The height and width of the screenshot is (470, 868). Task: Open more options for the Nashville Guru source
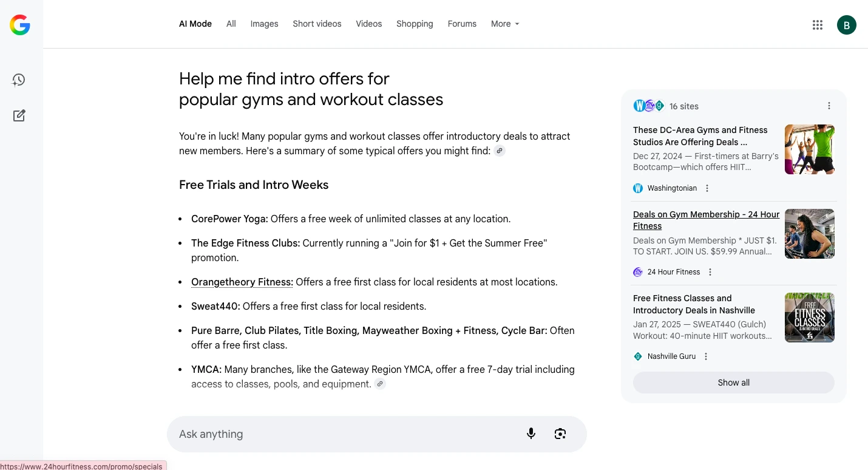point(706,356)
